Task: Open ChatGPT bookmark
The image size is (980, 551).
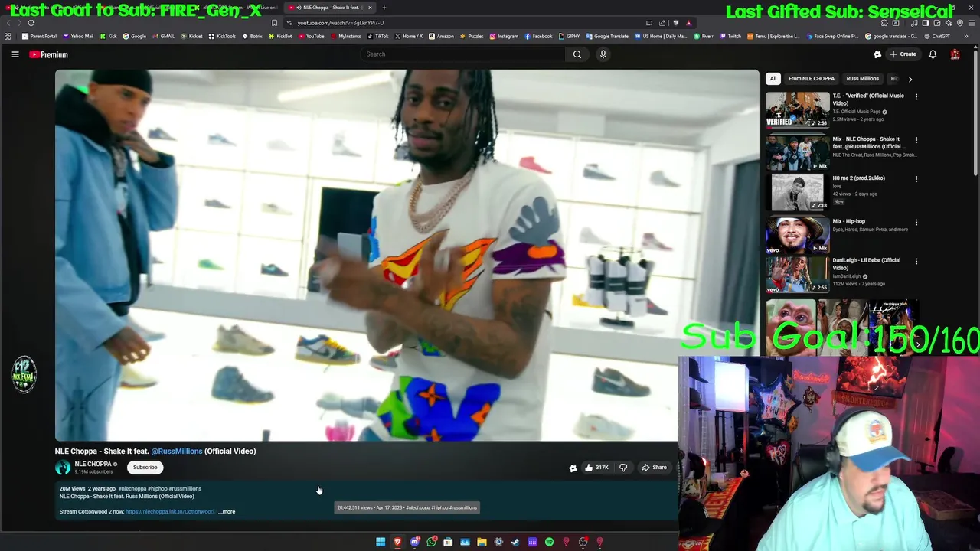Action: point(936,36)
